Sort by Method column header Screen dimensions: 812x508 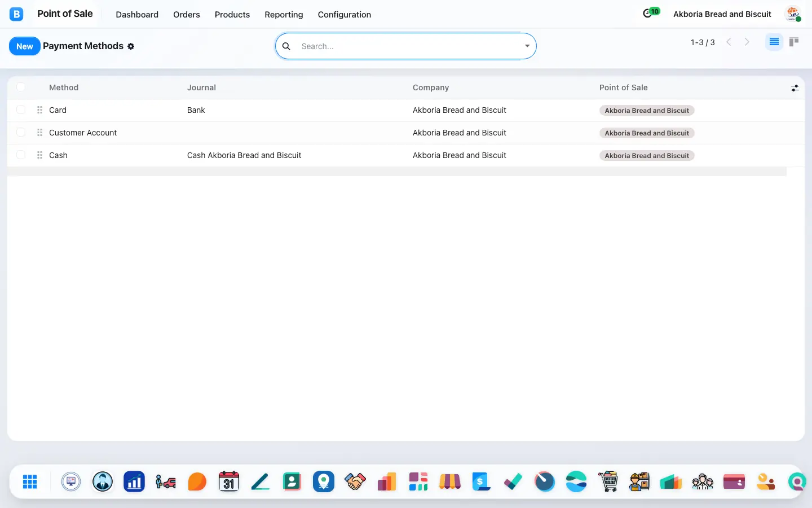[x=64, y=87]
